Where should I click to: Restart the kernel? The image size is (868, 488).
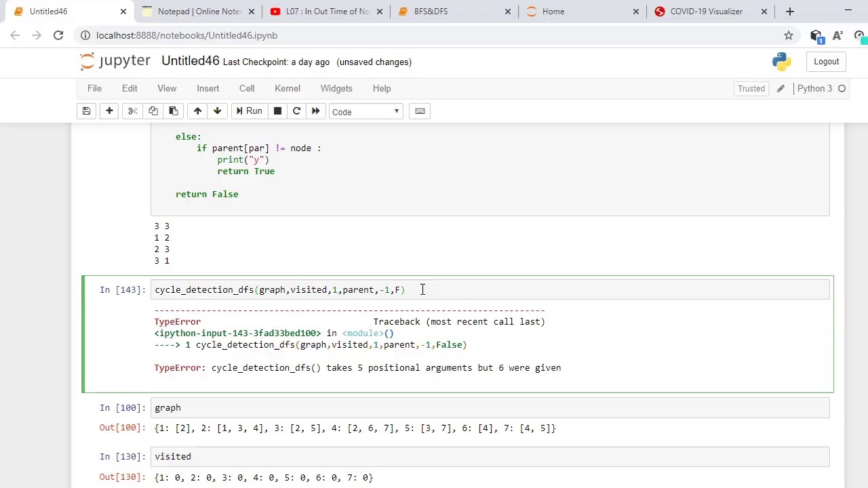click(x=296, y=111)
